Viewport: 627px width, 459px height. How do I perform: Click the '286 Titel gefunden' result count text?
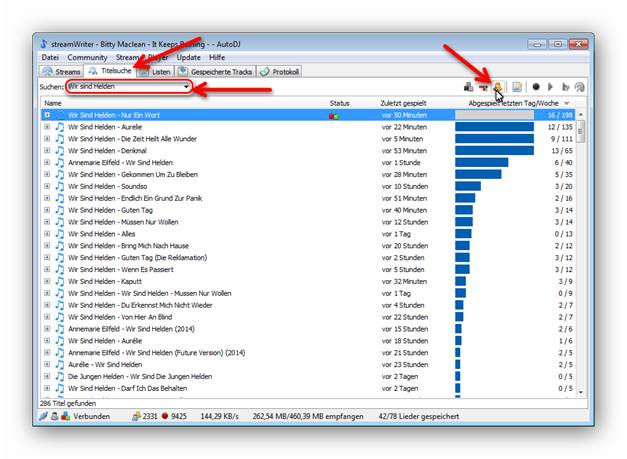pos(68,403)
